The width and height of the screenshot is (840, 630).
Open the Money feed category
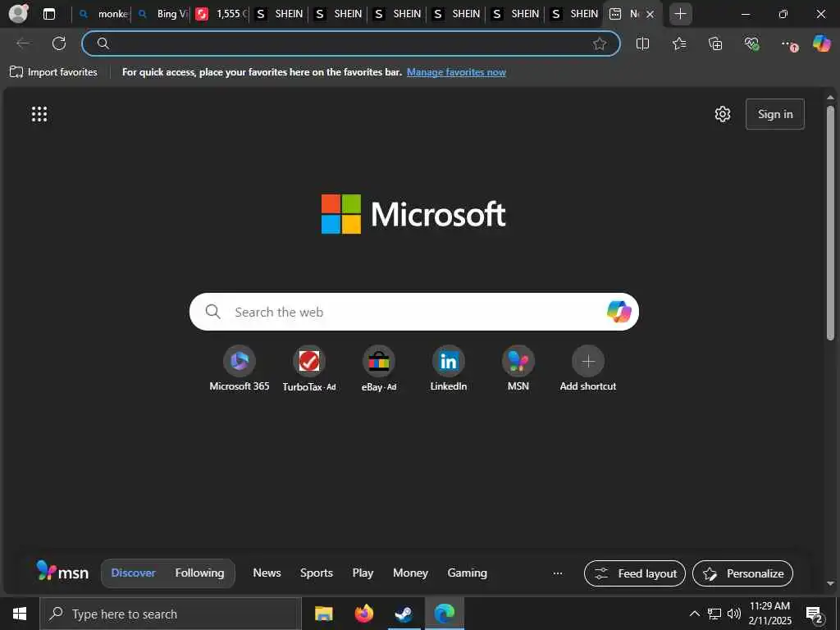pyautogui.click(x=410, y=573)
